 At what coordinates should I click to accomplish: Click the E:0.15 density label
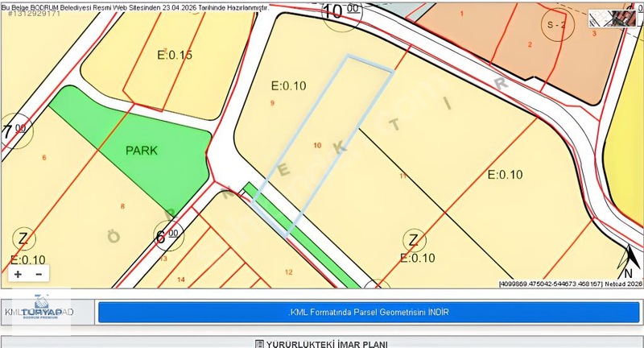[x=175, y=55]
